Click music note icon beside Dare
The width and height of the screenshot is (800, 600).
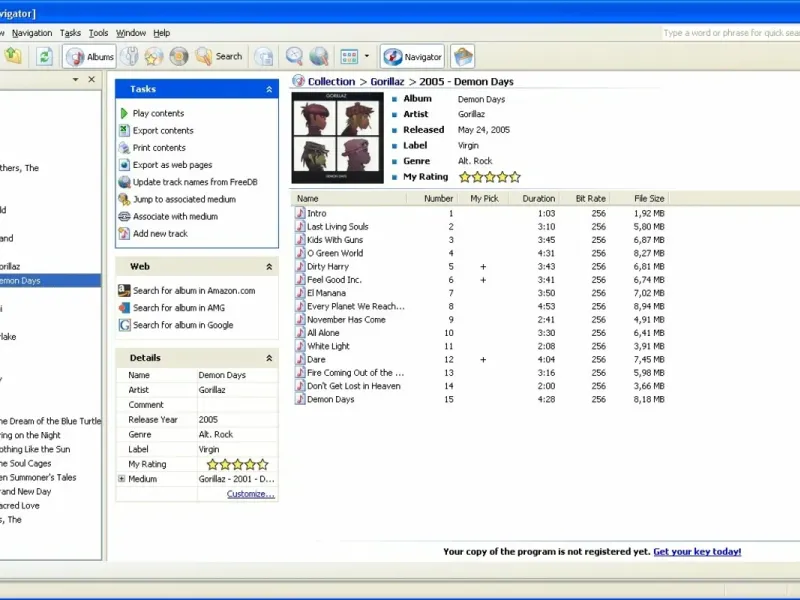(301, 359)
